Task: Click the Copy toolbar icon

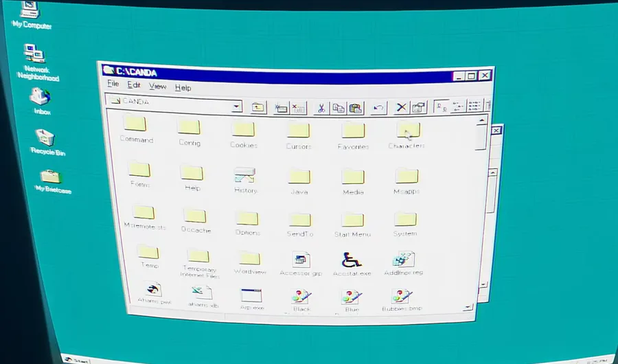Action: coord(339,108)
